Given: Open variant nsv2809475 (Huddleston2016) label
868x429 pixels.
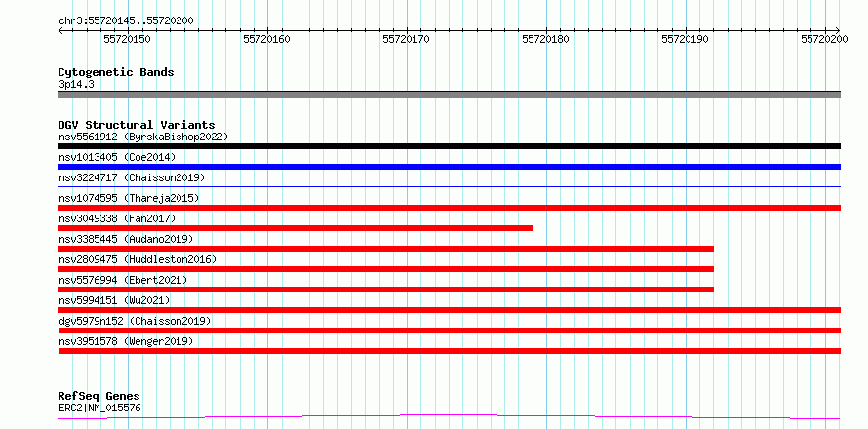Looking at the screenshot, I should click(138, 259).
